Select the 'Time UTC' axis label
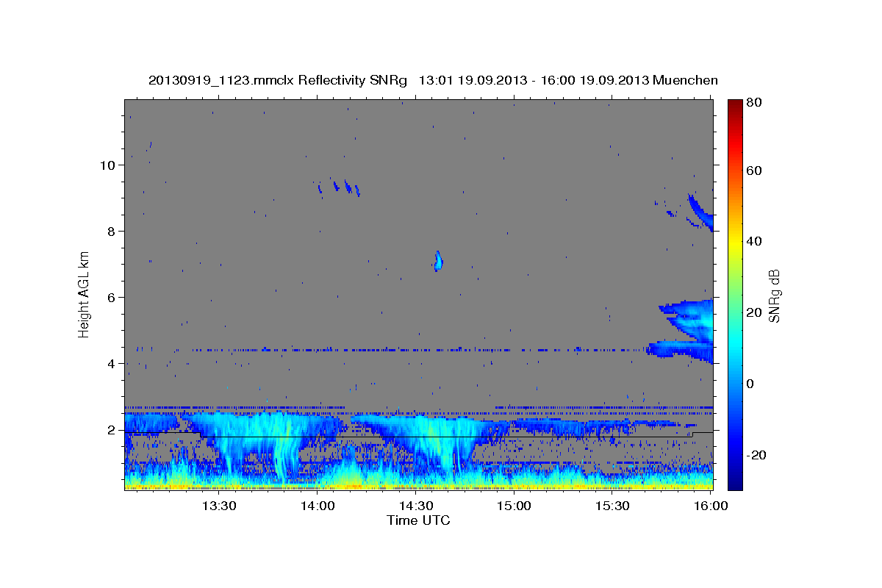Image resolution: width=882 pixels, height=588 pixels. pos(418,520)
